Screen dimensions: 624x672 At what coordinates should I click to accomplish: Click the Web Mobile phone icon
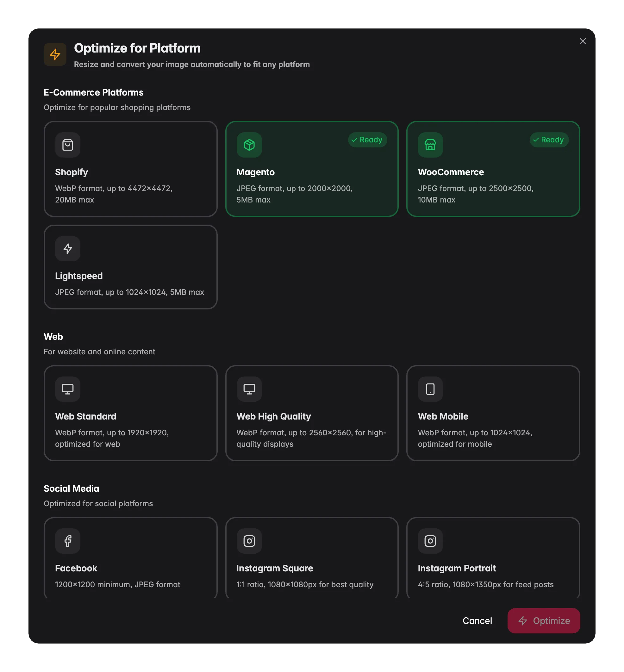[x=430, y=389]
